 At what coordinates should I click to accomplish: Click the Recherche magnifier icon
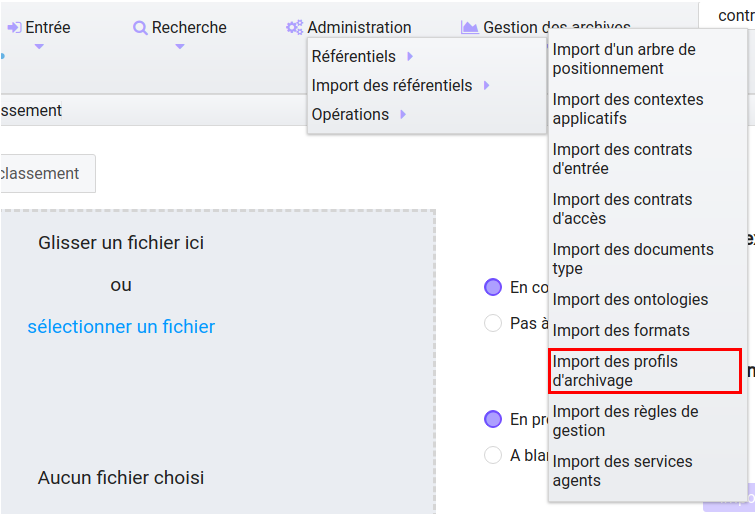click(x=140, y=28)
